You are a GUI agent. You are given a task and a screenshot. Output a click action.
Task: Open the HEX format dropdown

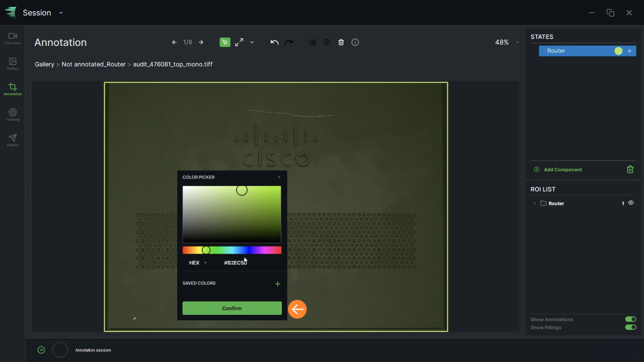point(198,263)
